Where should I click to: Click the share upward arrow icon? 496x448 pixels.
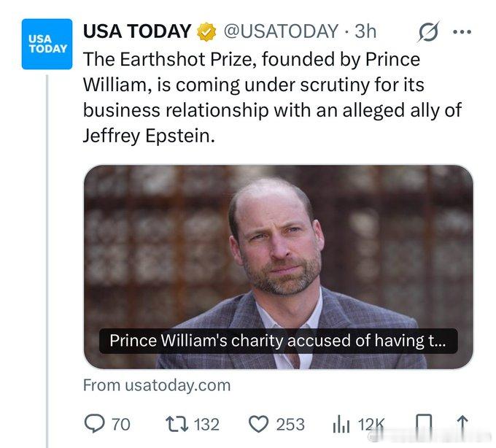pyautogui.click(x=462, y=424)
